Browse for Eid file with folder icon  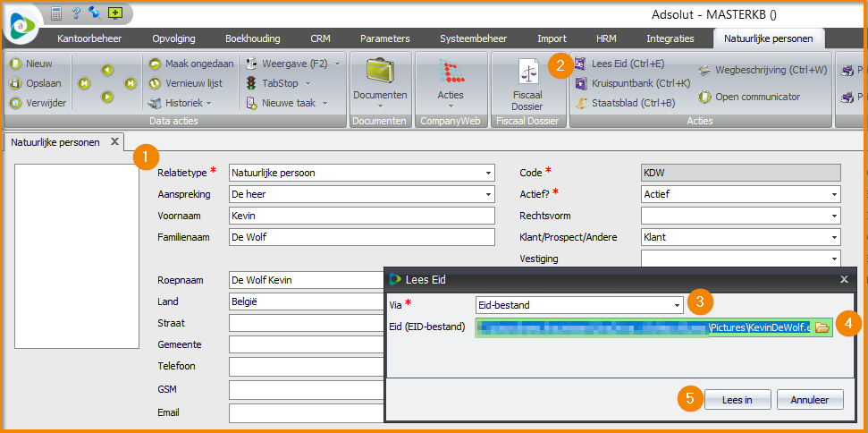822,327
